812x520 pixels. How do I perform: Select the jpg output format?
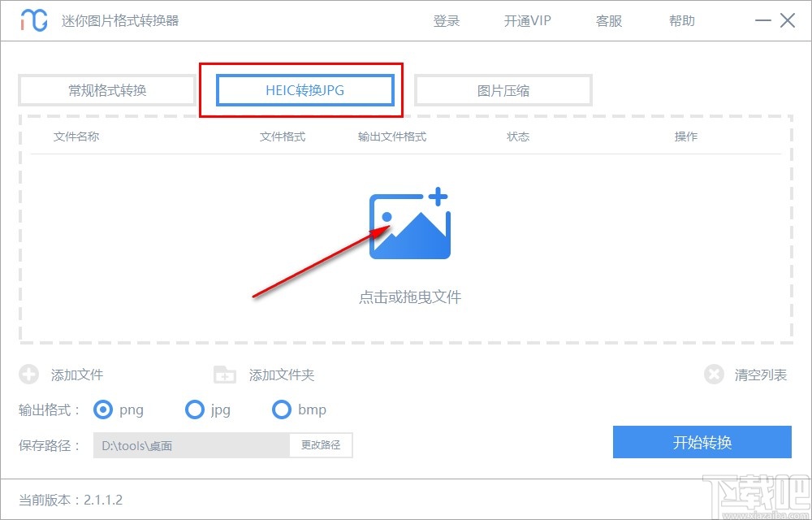tap(195, 410)
